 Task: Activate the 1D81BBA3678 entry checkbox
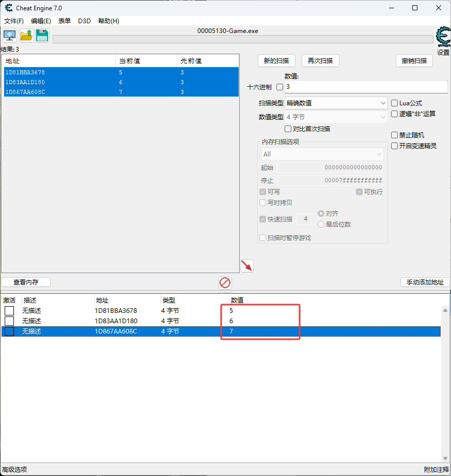coord(9,311)
